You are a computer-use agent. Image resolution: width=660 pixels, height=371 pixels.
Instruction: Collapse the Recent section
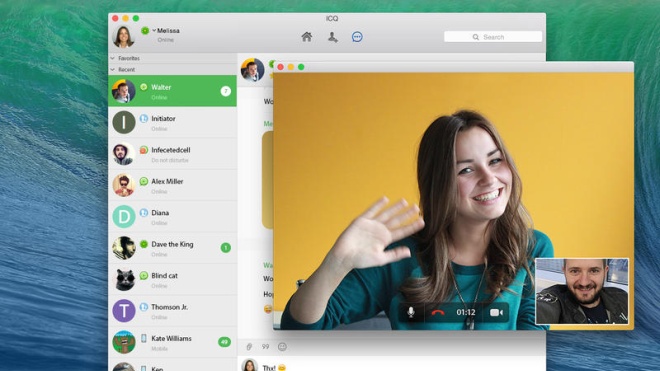pyautogui.click(x=113, y=69)
